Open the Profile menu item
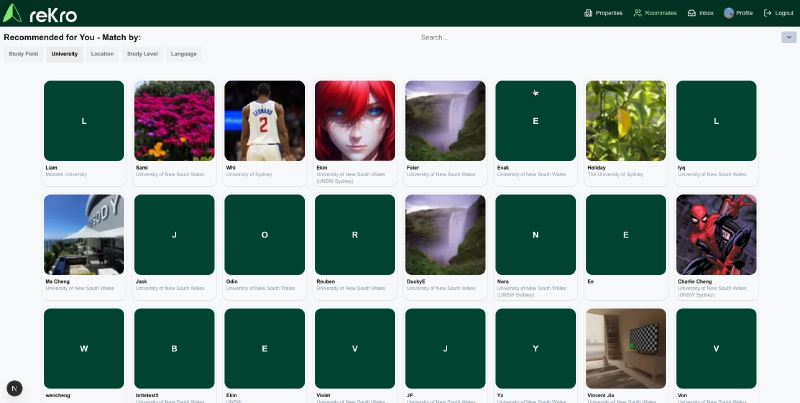Image resolution: width=800 pixels, height=403 pixels. 738,13
